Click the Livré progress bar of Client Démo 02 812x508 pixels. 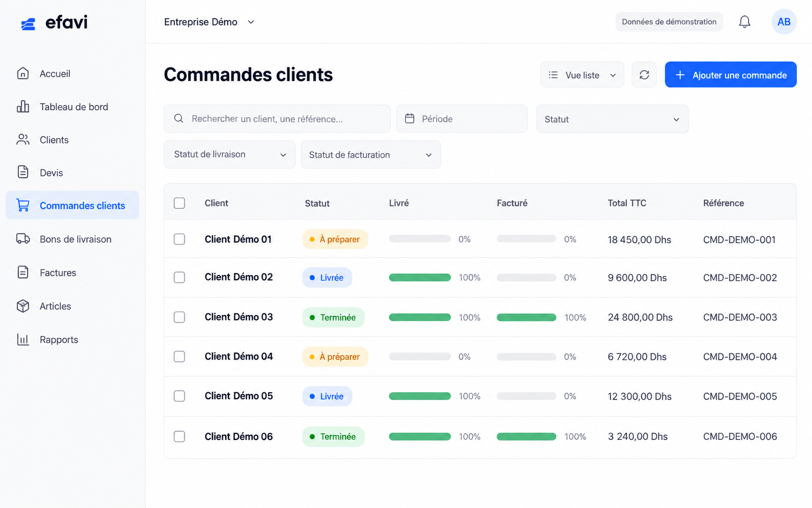(x=420, y=277)
